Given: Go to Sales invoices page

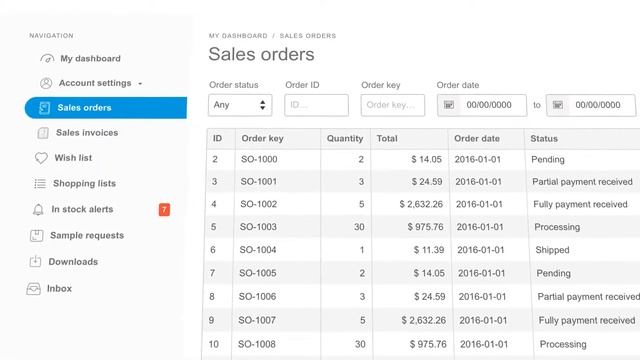Looking at the screenshot, I should (x=87, y=133).
